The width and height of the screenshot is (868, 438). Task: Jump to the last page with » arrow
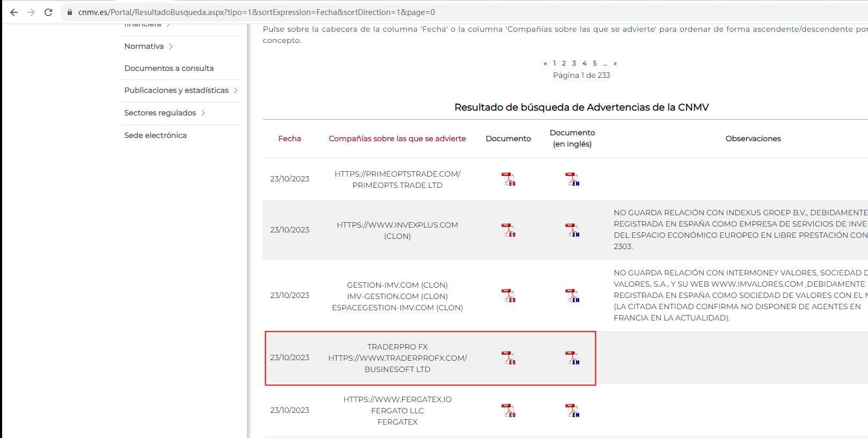(615, 63)
